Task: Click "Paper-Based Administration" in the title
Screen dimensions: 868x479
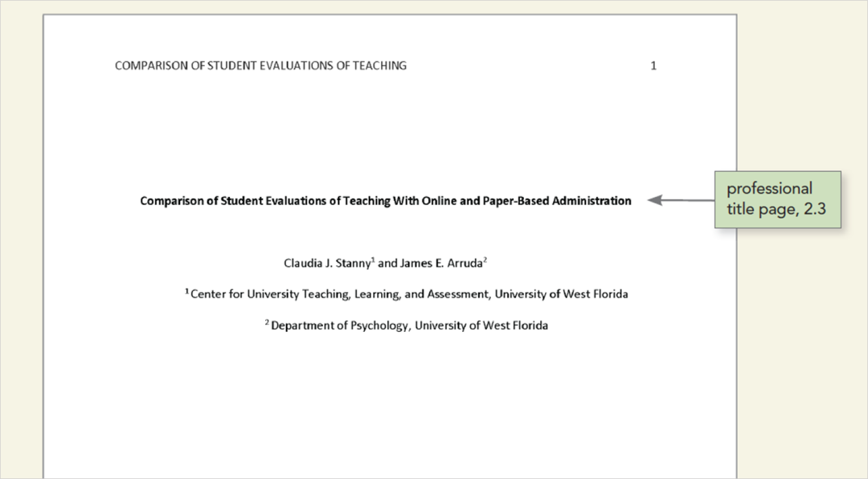Action: 556,201
